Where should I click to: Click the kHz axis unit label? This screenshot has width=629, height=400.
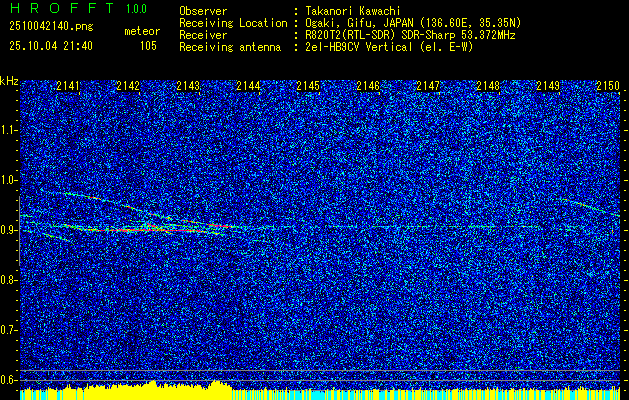[9, 81]
